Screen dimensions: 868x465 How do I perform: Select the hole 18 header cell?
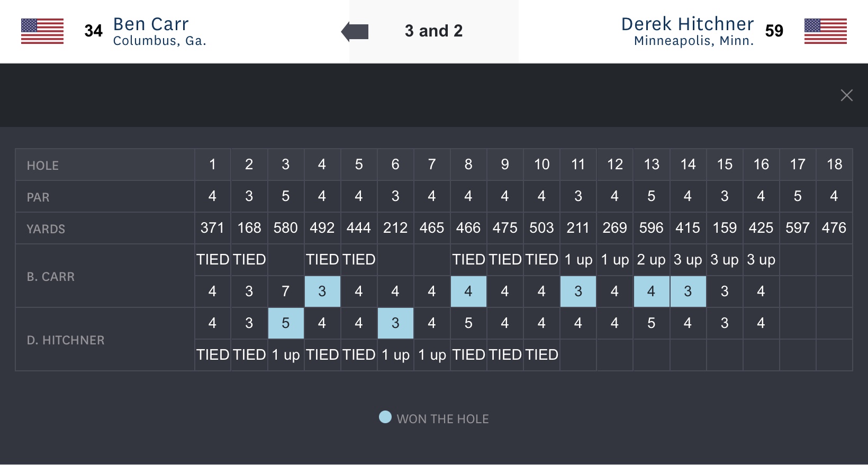[x=834, y=165]
